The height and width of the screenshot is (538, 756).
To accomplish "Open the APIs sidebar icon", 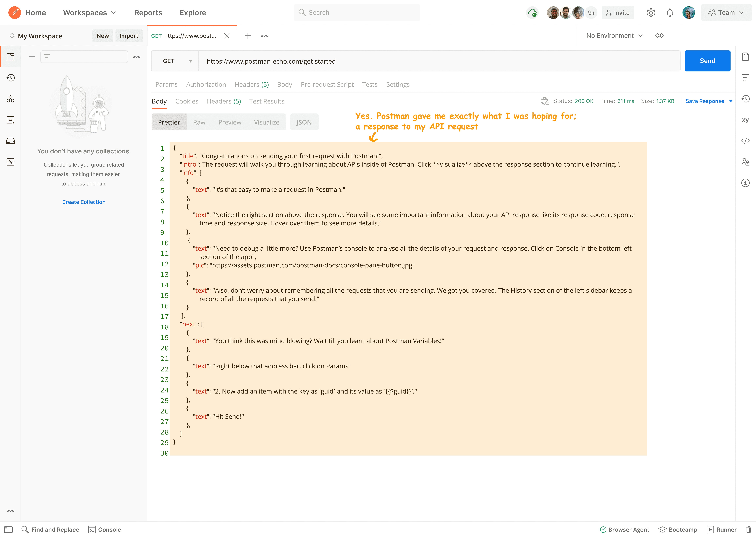I will point(11,99).
